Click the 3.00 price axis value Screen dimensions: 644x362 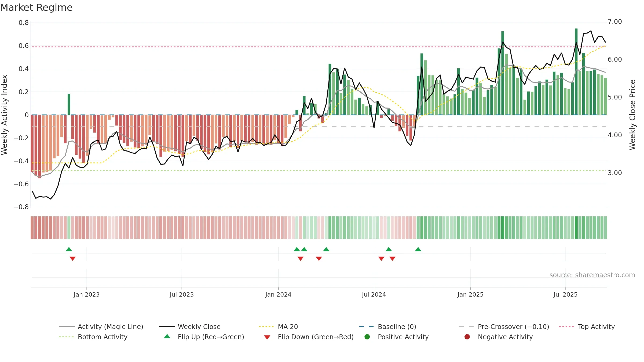click(615, 173)
